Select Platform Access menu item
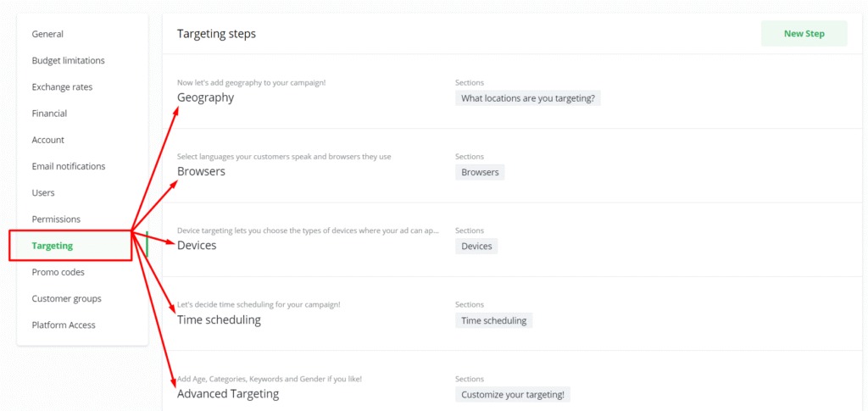The height and width of the screenshot is (411, 868). (64, 325)
